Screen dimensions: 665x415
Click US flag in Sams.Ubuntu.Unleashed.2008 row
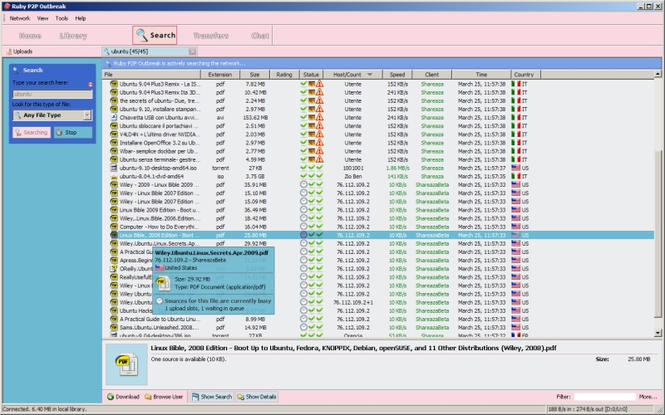516,327
